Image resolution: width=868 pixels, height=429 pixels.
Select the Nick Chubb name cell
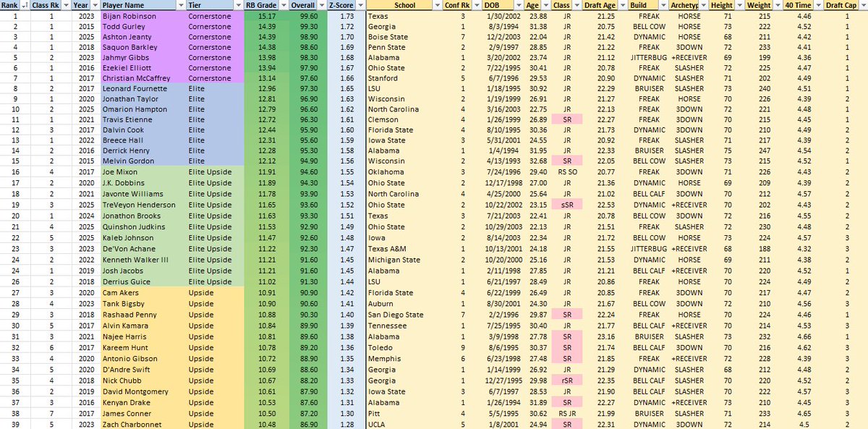point(143,381)
